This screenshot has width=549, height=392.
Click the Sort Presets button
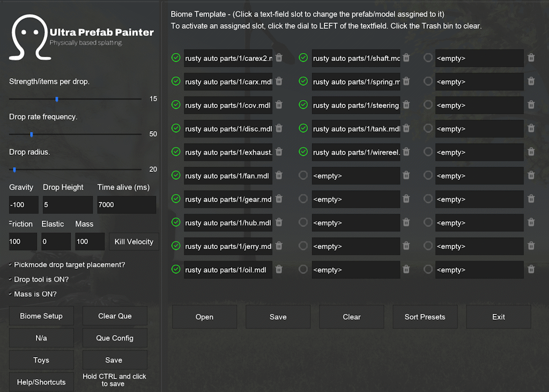425,317
